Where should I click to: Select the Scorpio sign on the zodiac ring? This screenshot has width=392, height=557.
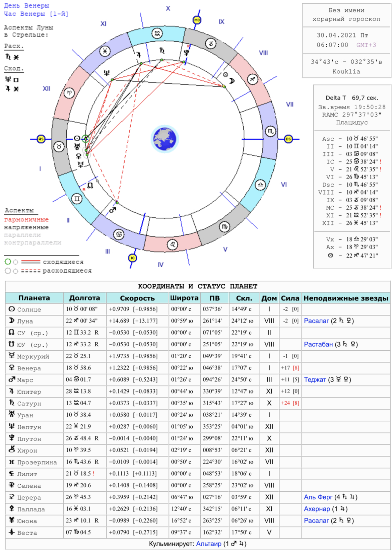[x=270, y=131]
